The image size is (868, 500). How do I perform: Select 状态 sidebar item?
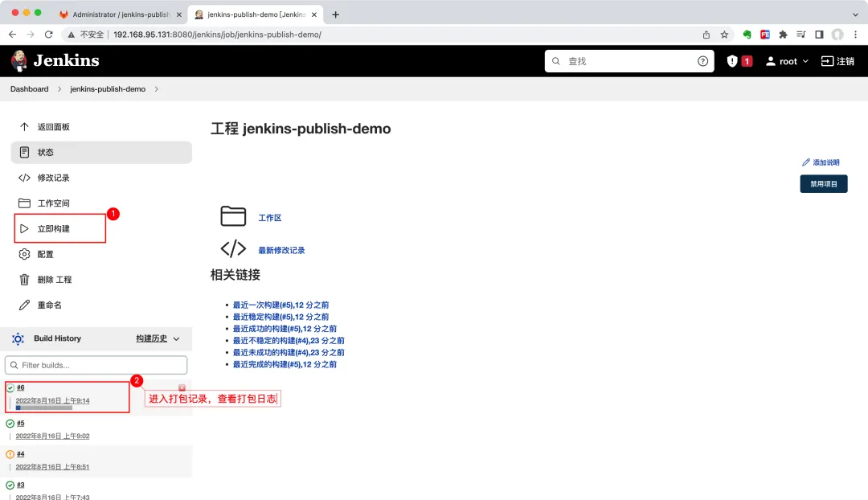(101, 152)
